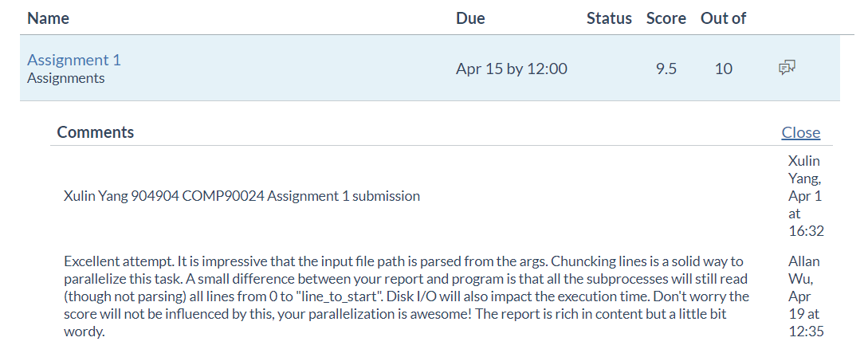Select the Status column header
Image resolution: width=868 pixels, height=357 pixels.
pyautogui.click(x=609, y=18)
